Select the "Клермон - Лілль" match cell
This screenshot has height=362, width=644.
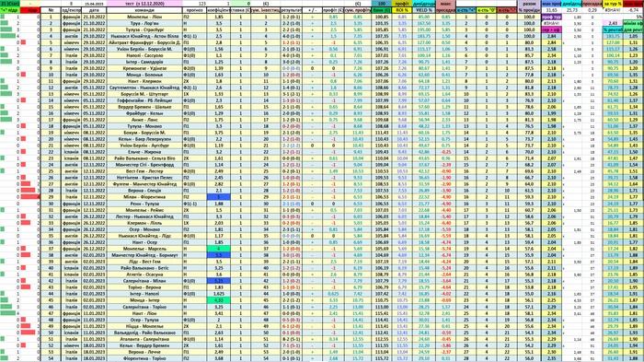pyautogui.click(x=144, y=223)
